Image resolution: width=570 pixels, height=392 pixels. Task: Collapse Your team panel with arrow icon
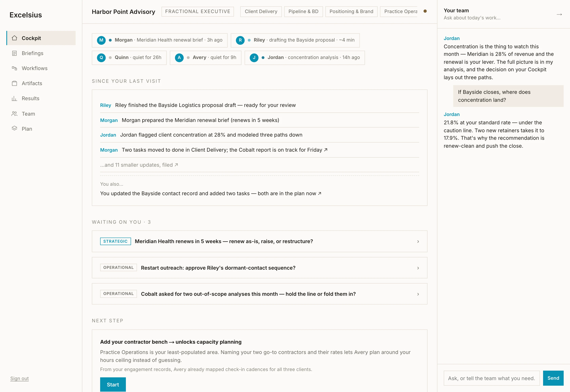[x=559, y=14]
